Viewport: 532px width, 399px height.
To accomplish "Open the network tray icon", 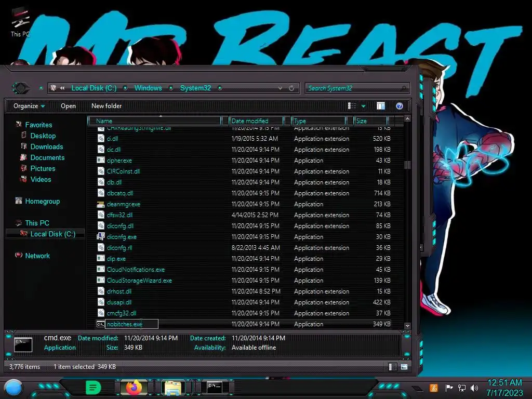I will pyautogui.click(x=462, y=388).
